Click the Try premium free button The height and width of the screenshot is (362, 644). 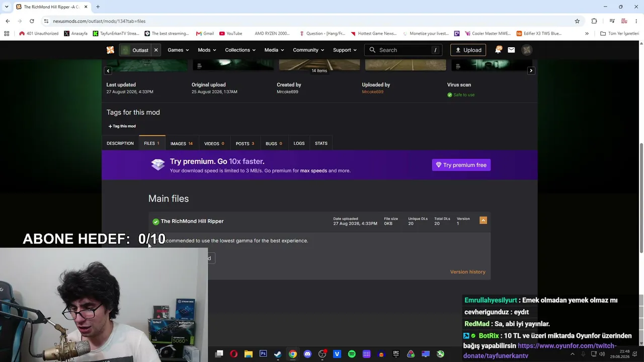point(461,165)
